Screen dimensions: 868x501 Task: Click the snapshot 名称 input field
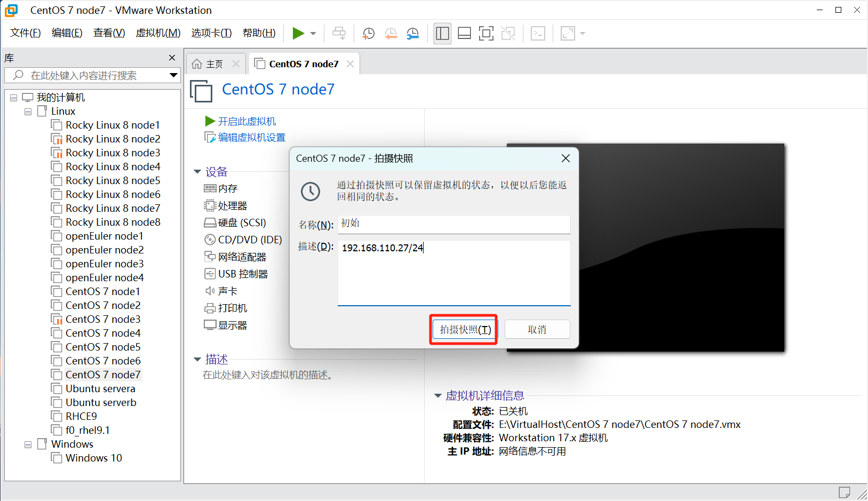pyautogui.click(x=454, y=224)
